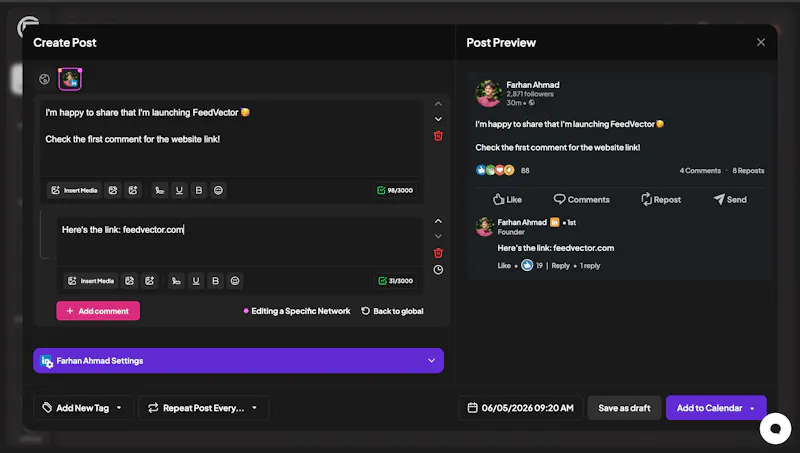Click Send in the post preview
This screenshot has width=800, height=453.
[x=730, y=199]
